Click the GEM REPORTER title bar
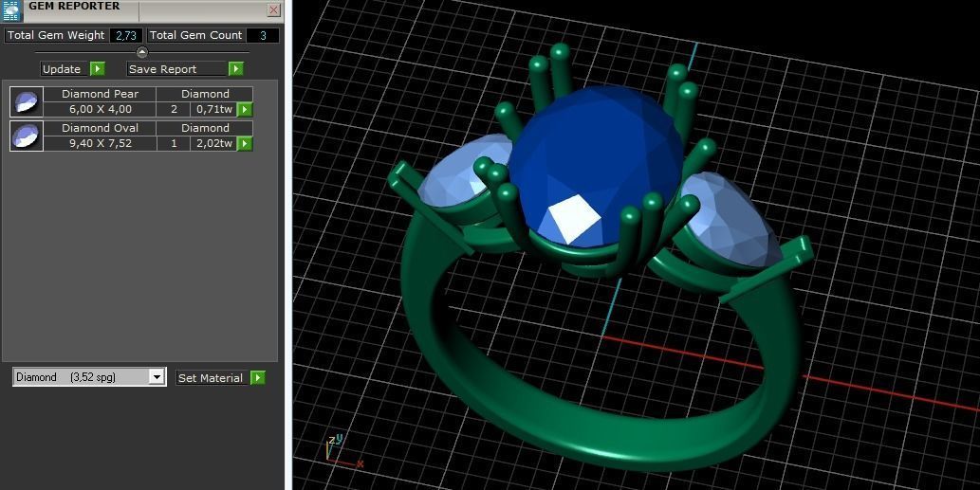 pyautogui.click(x=141, y=9)
